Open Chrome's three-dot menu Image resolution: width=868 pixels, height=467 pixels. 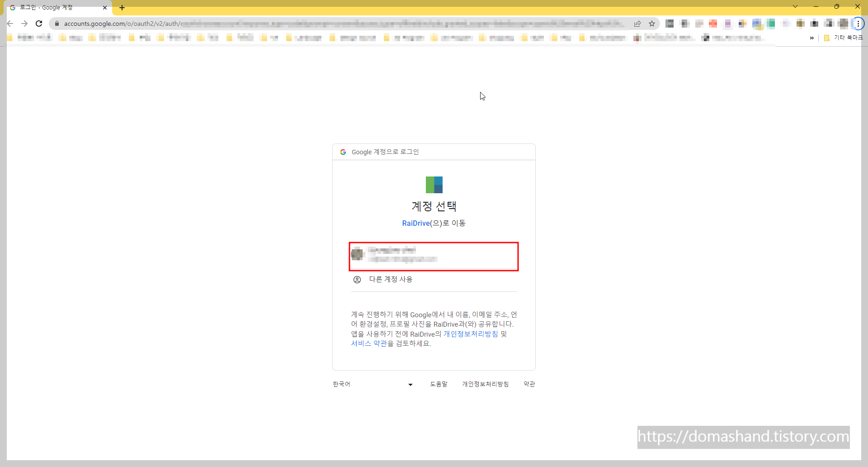point(858,24)
